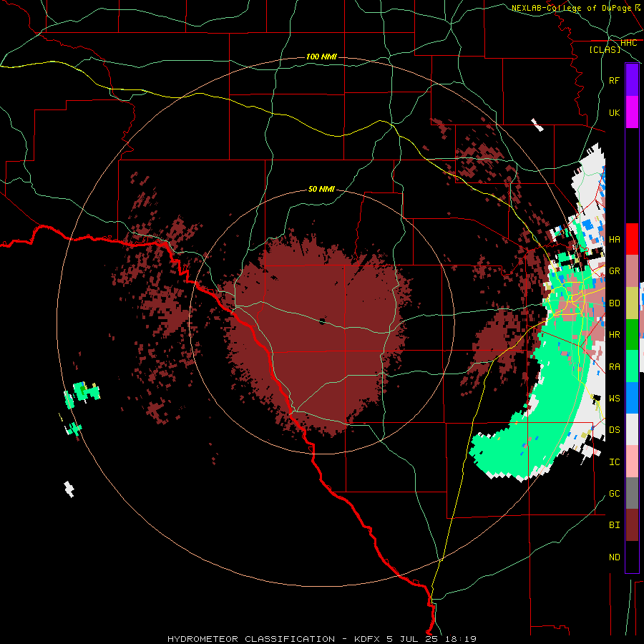The image size is (644, 644).
Task: Click the BD legend label text
Action: point(614,303)
